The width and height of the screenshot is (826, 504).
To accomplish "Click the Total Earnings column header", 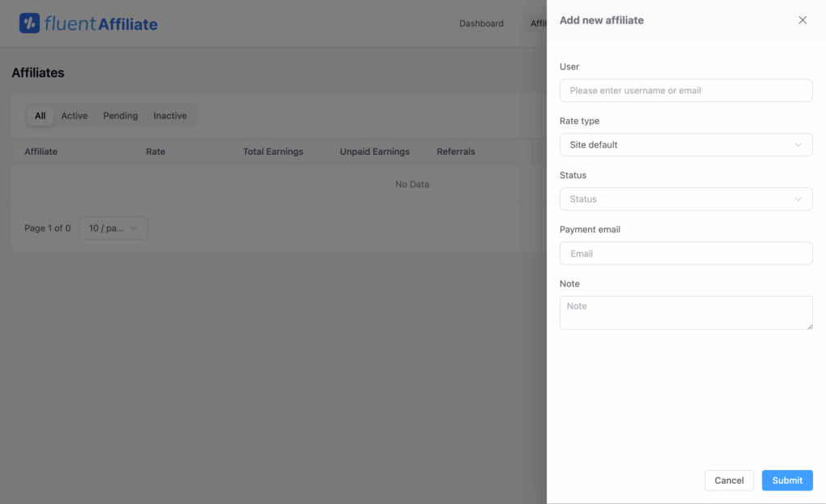I will tap(273, 151).
